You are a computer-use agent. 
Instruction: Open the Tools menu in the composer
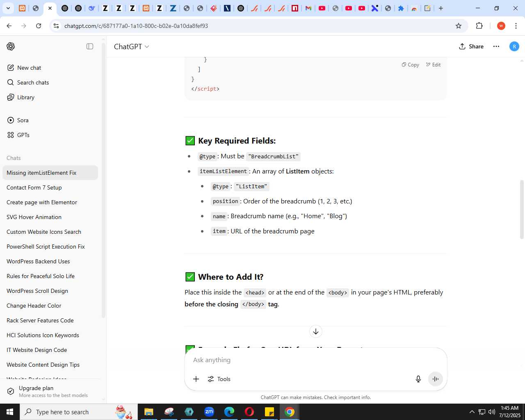[219, 379]
